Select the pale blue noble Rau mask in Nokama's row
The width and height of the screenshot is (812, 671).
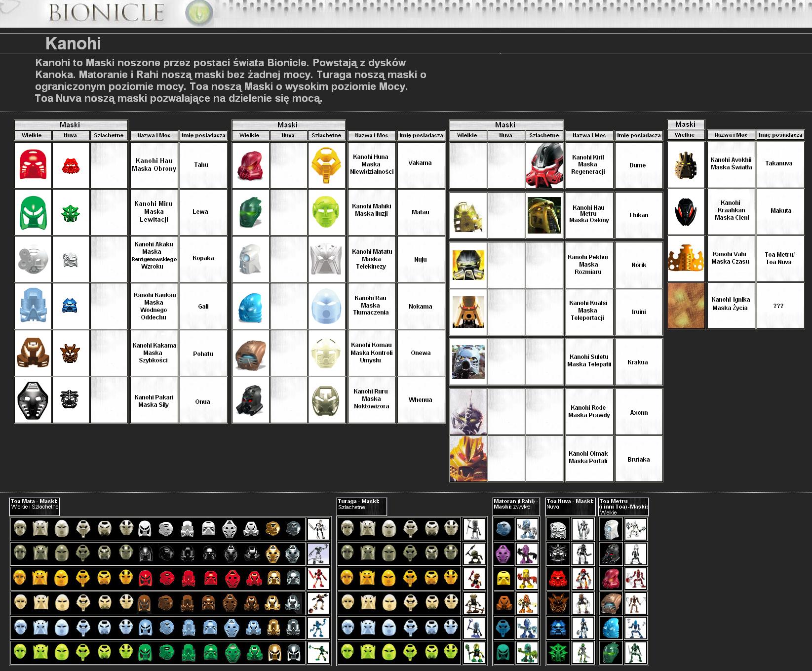[326, 306]
